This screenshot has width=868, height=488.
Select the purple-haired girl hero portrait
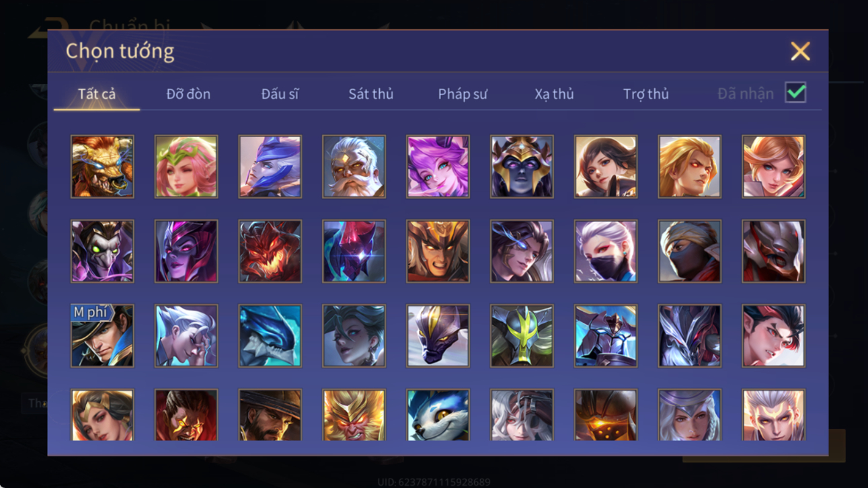pos(438,167)
